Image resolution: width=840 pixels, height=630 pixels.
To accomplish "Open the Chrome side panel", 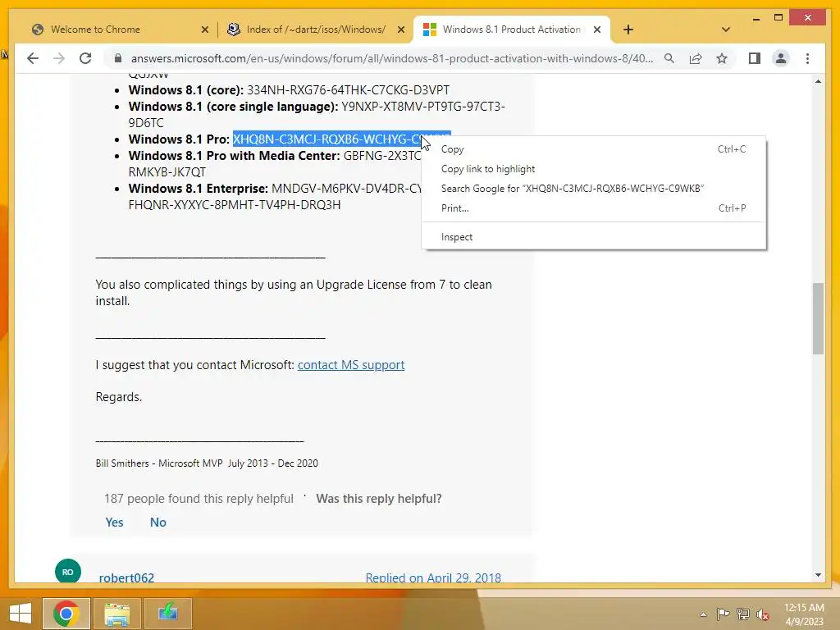I will (x=755, y=58).
